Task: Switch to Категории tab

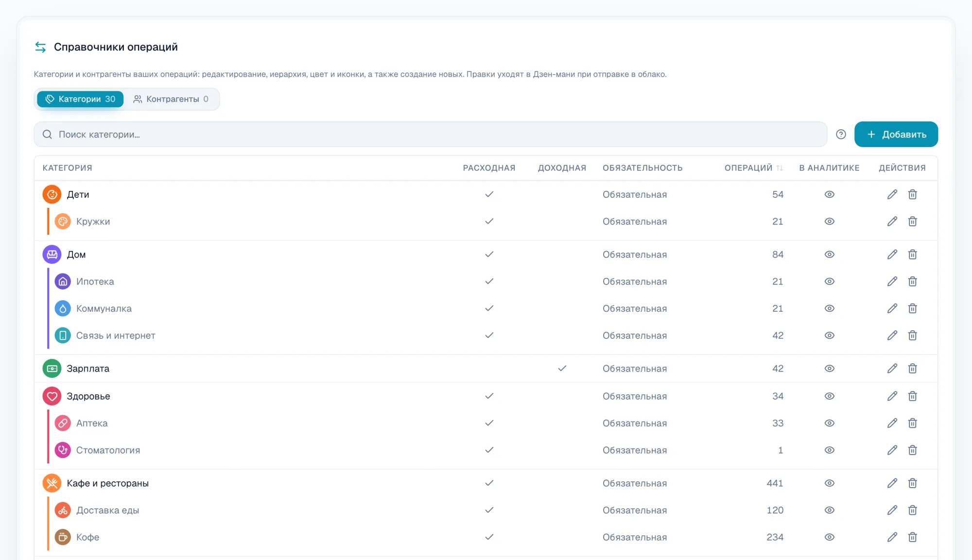Action: [x=80, y=99]
